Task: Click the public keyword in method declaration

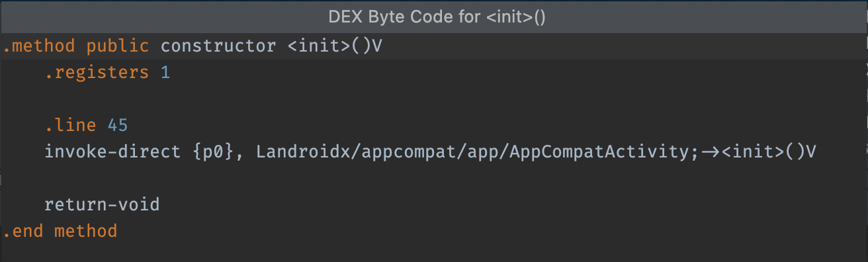Action: click(x=118, y=46)
